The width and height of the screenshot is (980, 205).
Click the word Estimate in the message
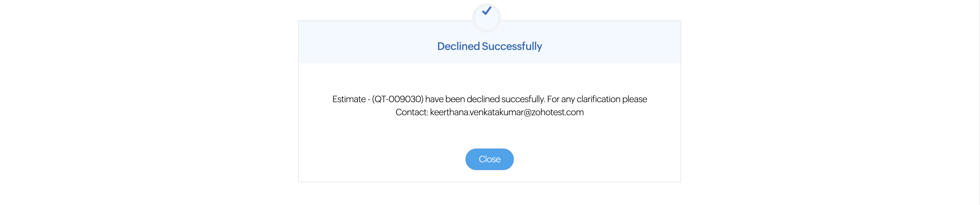coord(349,99)
